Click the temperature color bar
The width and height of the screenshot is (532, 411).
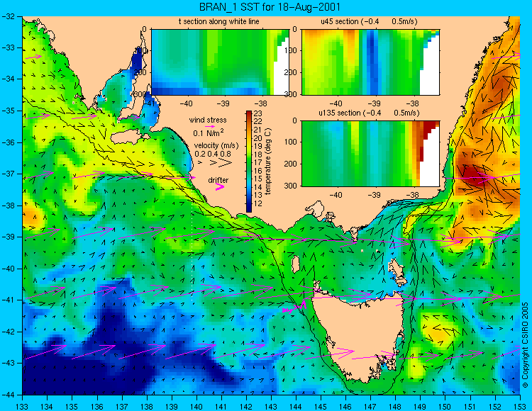(249, 162)
